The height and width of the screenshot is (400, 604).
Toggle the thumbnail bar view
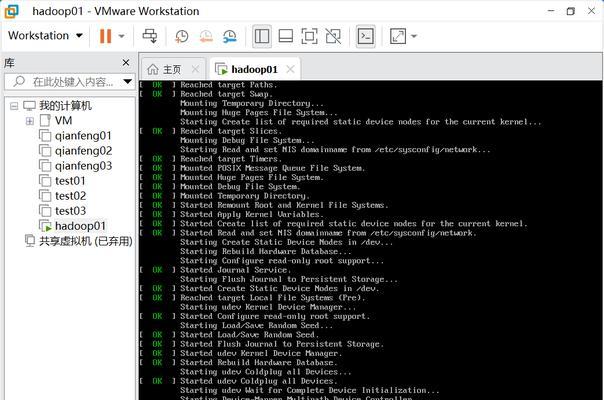pos(285,36)
